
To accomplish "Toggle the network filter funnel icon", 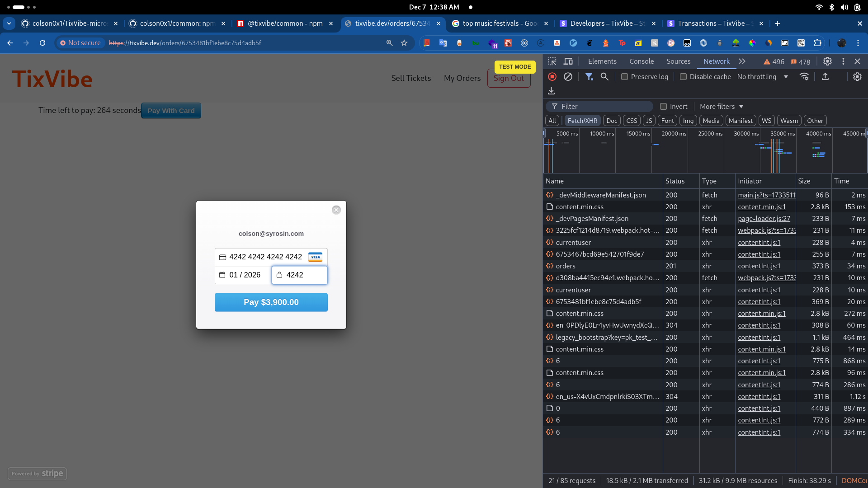I will click(x=589, y=77).
